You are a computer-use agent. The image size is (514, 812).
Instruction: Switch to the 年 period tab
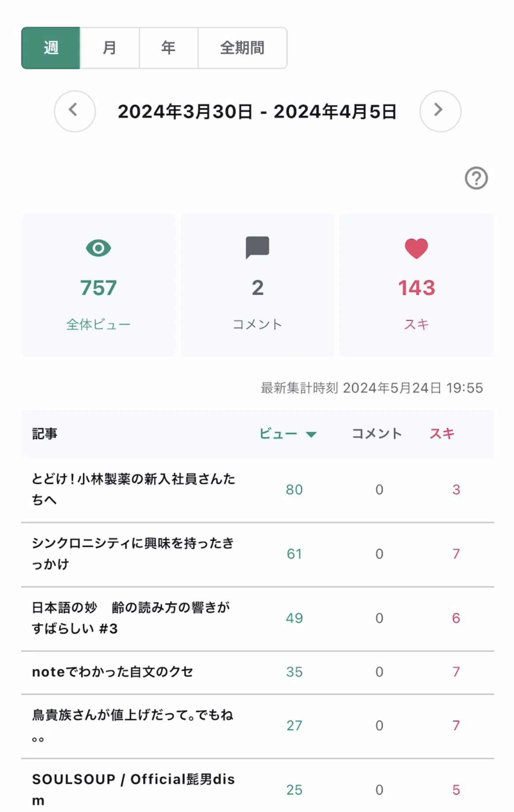pos(169,48)
